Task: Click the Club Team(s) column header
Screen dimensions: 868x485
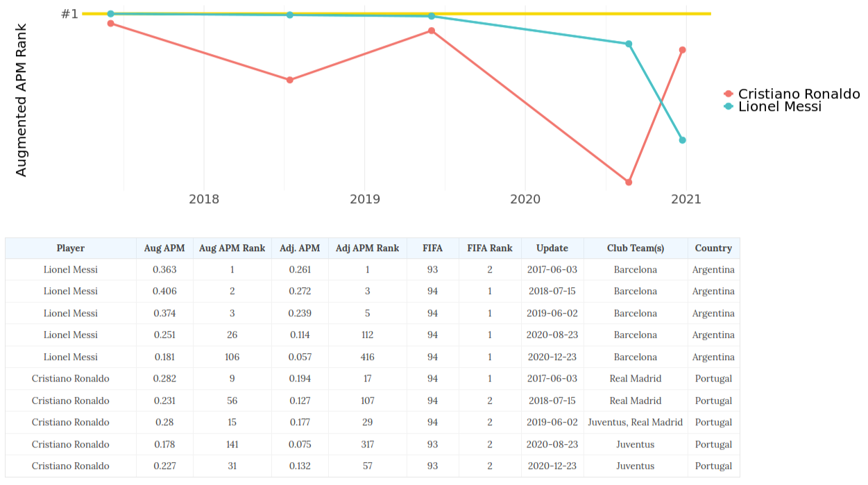Action: click(635, 248)
